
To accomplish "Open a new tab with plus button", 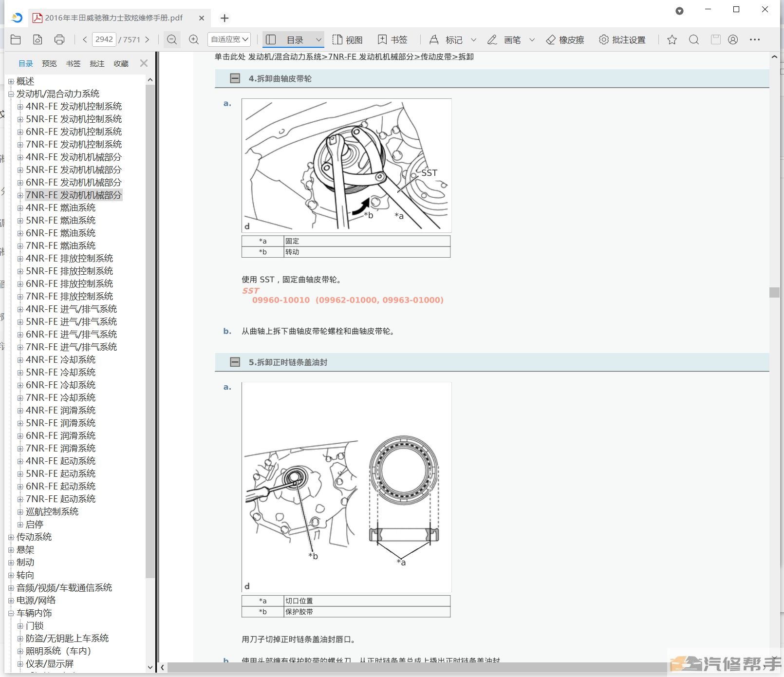I will coord(224,18).
